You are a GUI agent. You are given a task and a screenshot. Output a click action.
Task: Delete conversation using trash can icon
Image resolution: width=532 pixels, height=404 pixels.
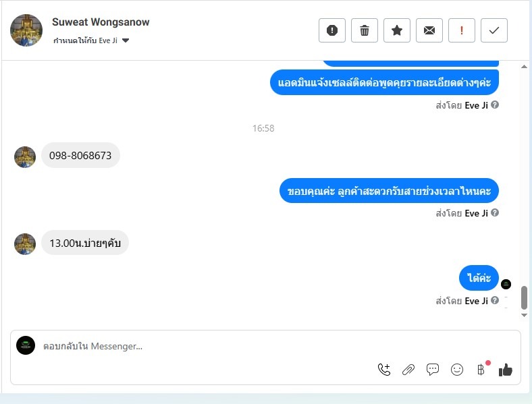pos(365,30)
